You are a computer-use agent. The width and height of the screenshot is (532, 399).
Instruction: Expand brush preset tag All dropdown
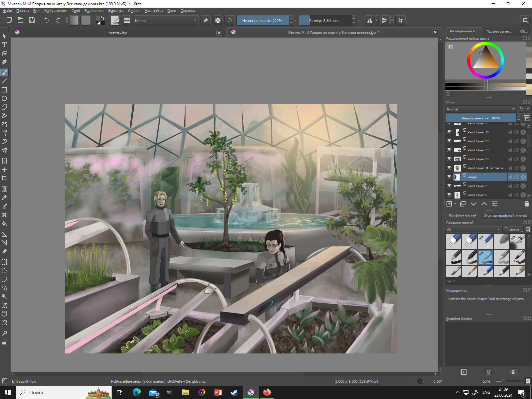click(x=473, y=229)
